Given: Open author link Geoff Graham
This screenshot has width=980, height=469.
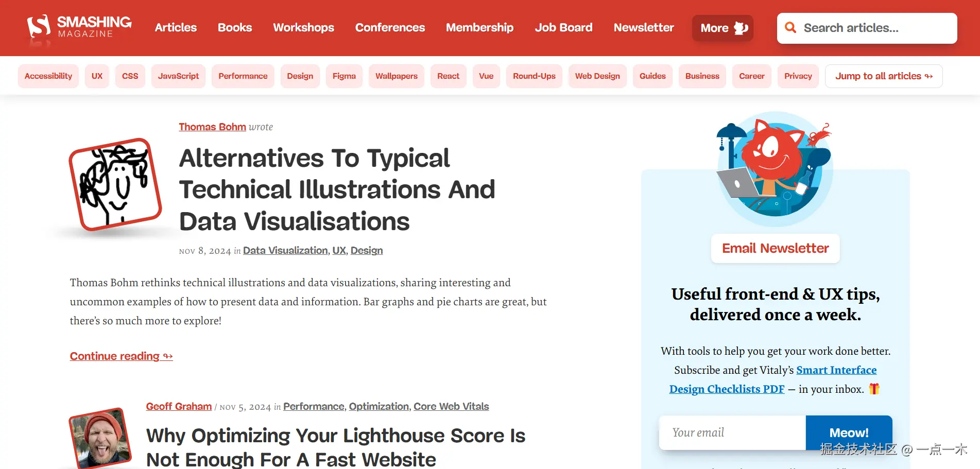Looking at the screenshot, I should click(x=179, y=406).
